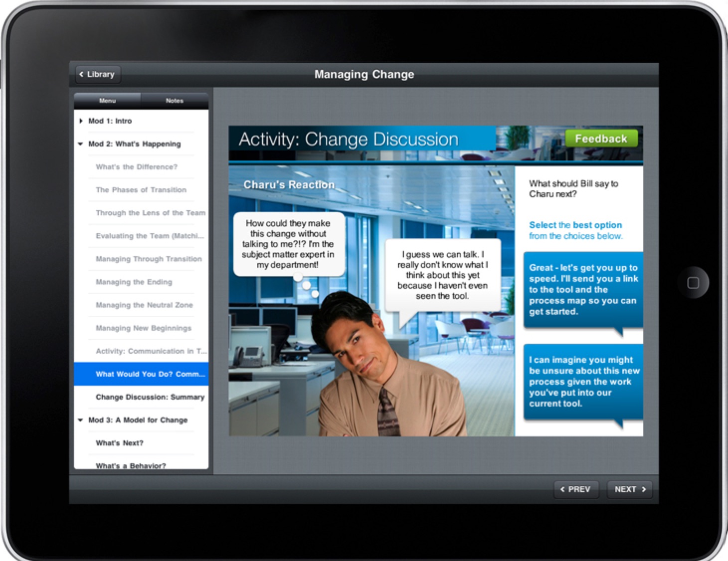728x561 pixels.
Task: Open Change Discussion: Summary lesson
Action: pos(141,397)
